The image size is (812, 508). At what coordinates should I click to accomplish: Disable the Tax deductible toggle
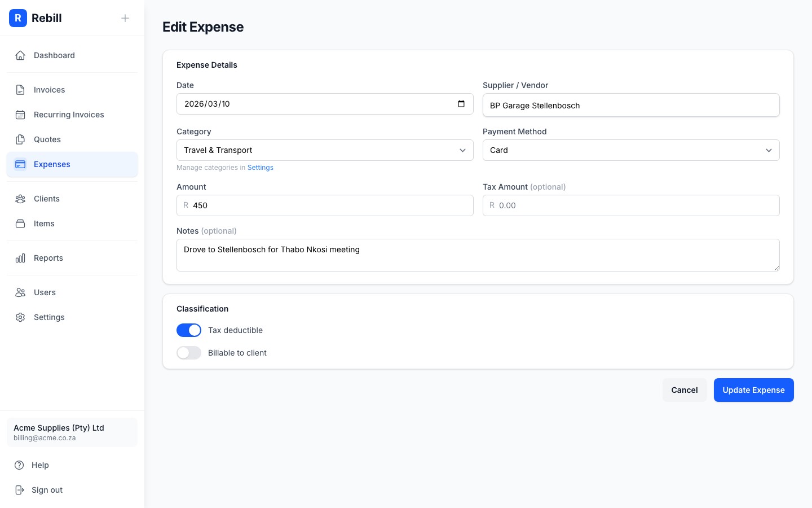coord(189,330)
